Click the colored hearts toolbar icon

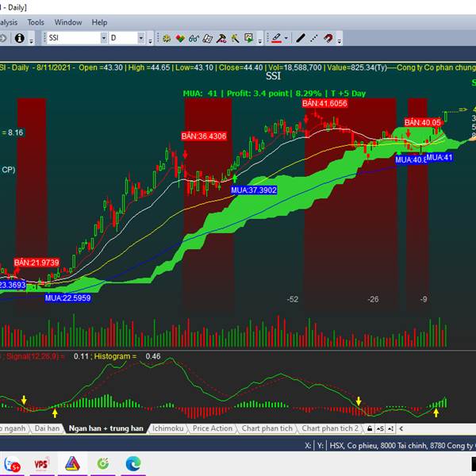point(180,38)
